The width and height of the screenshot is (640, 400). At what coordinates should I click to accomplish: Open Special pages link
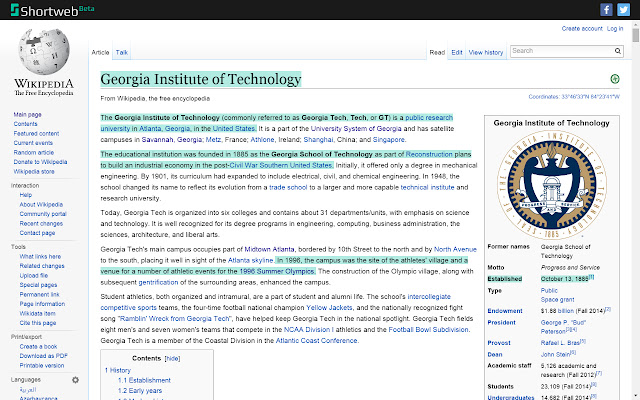click(x=38, y=285)
